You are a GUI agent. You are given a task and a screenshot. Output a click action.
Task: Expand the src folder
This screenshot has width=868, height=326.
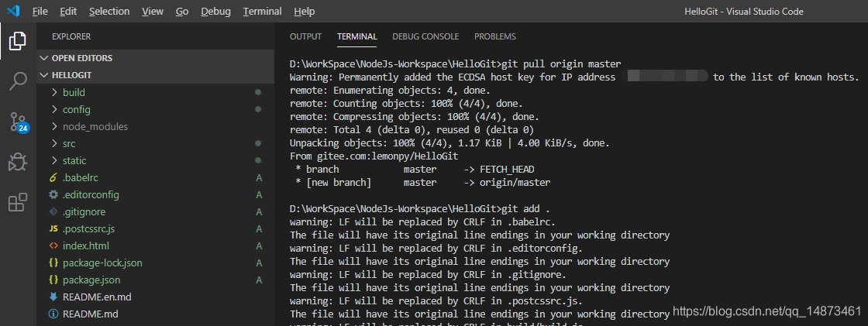156,143
